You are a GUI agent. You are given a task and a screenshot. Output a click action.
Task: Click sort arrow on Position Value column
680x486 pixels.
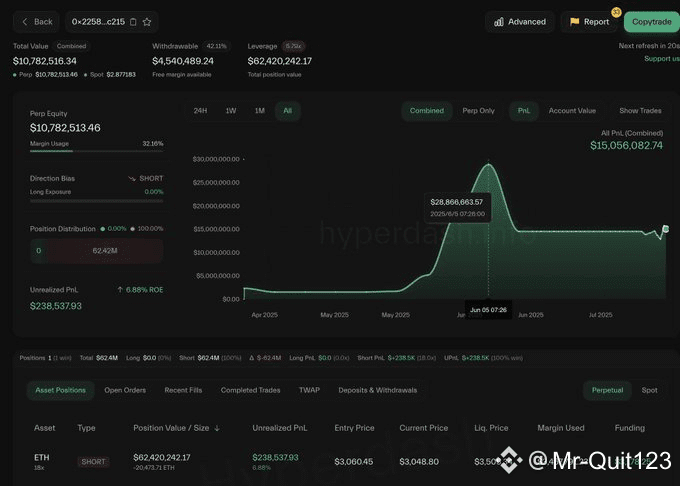(218, 428)
